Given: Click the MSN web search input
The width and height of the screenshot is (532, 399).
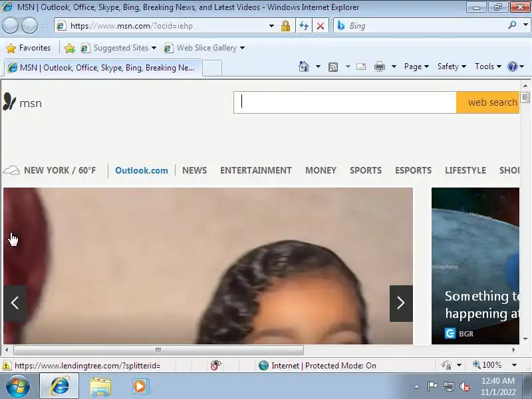Looking at the screenshot, I should click(x=344, y=102).
